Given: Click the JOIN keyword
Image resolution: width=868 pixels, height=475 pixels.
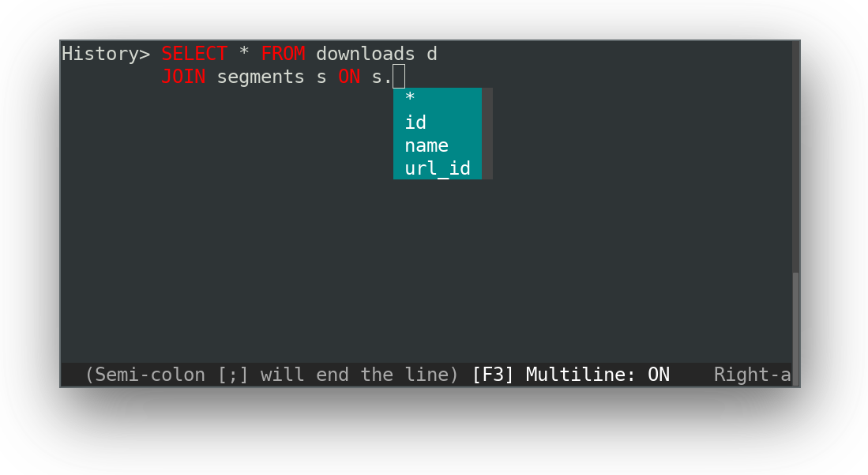Looking at the screenshot, I should pyautogui.click(x=183, y=77).
